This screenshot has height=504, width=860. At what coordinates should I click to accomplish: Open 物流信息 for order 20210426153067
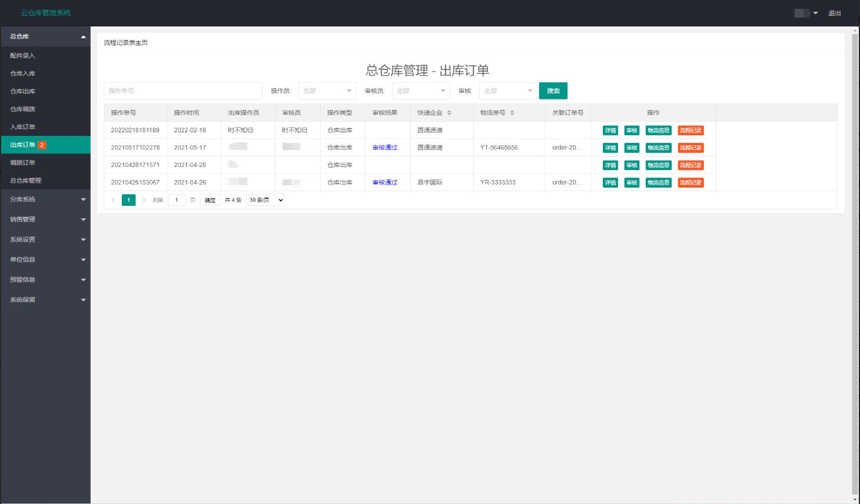658,183
